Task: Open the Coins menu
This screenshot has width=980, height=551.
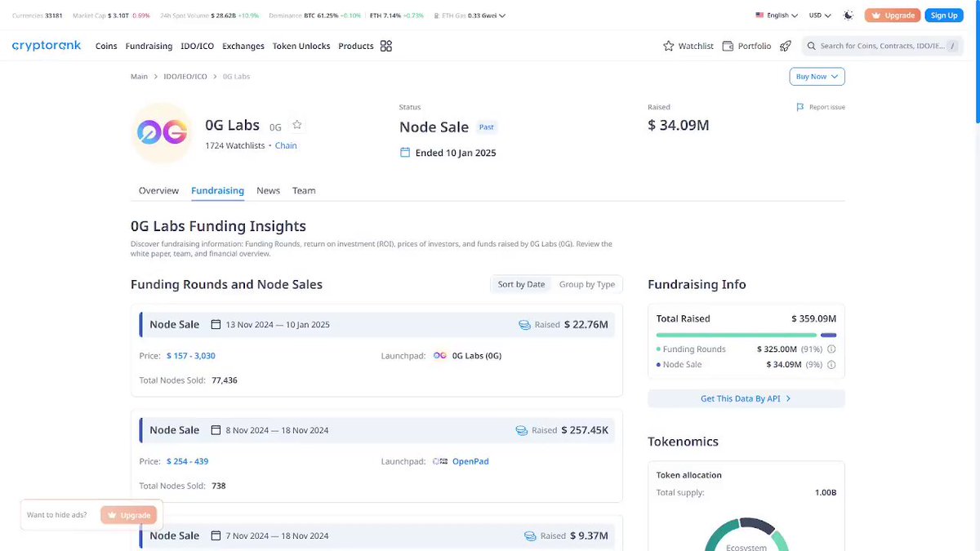Action: 106,47
